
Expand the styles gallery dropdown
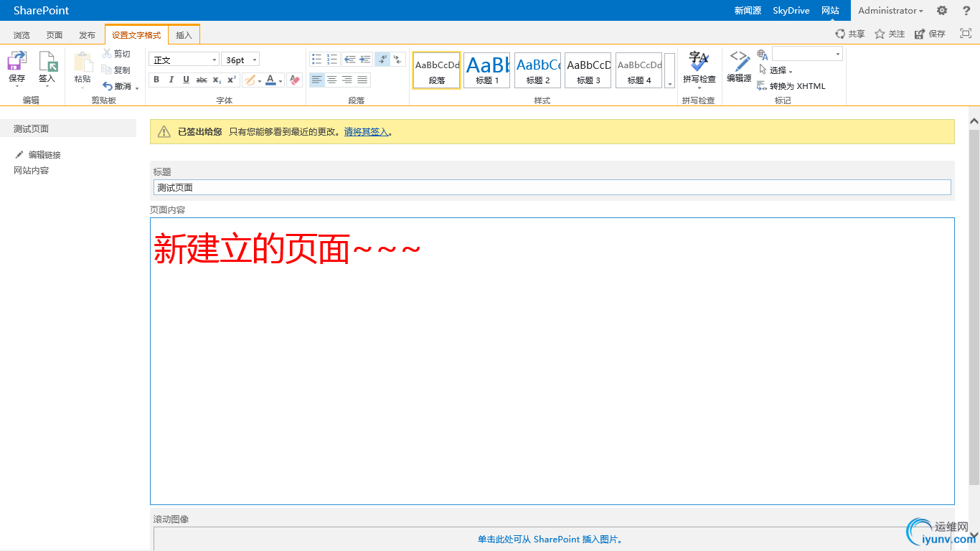pos(670,70)
